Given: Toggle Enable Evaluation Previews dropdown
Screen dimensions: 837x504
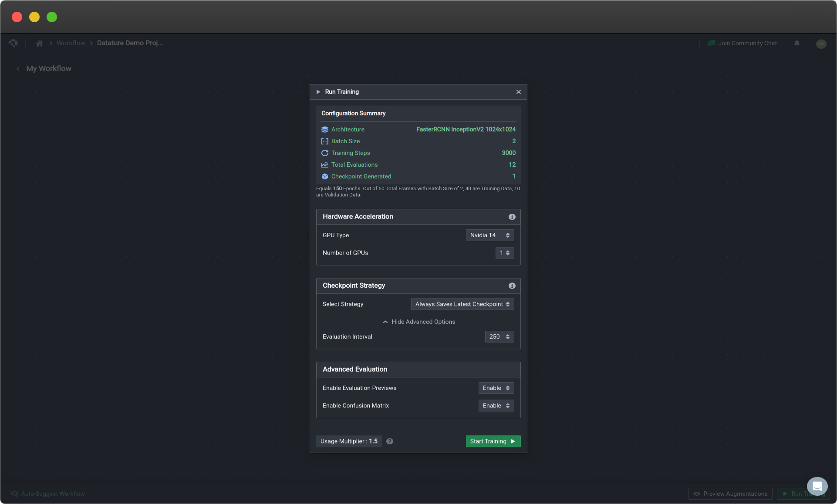Looking at the screenshot, I should [495, 388].
